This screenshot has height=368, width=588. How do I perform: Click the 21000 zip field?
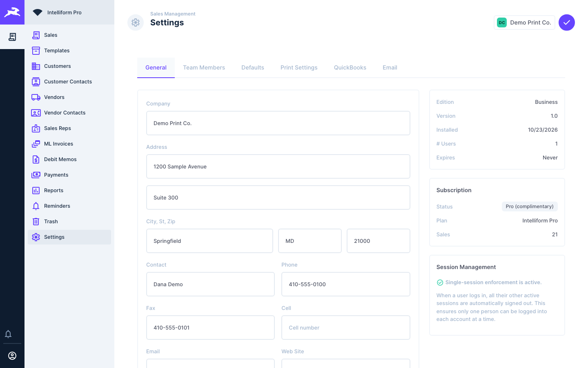pos(379,241)
